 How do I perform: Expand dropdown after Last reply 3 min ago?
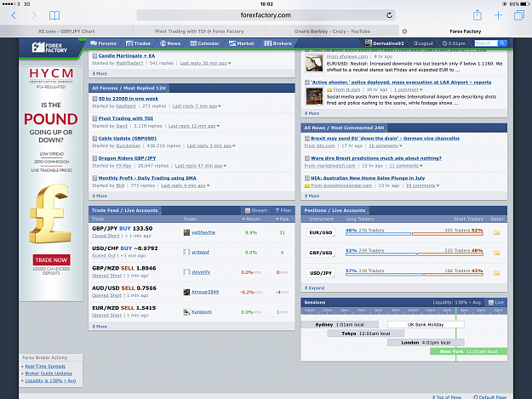point(234,146)
